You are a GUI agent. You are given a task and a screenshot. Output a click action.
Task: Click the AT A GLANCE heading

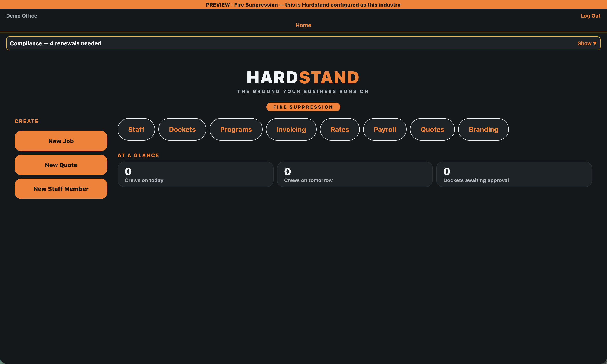(x=138, y=155)
